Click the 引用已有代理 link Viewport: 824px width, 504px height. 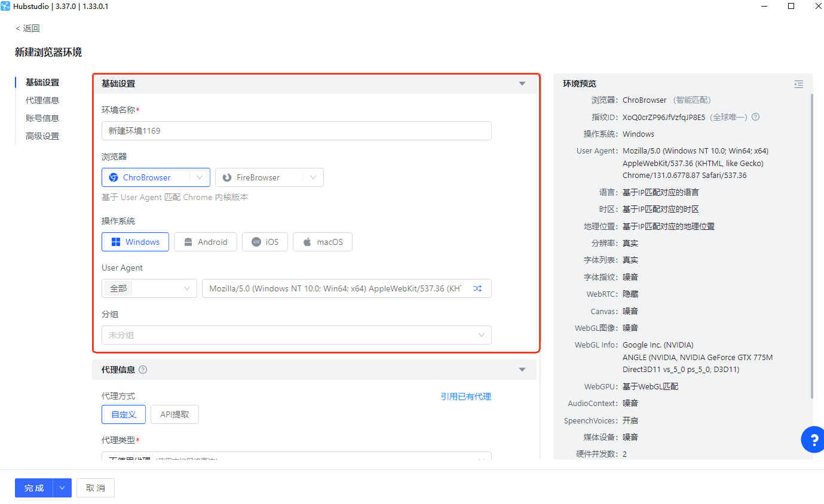click(x=466, y=397)
